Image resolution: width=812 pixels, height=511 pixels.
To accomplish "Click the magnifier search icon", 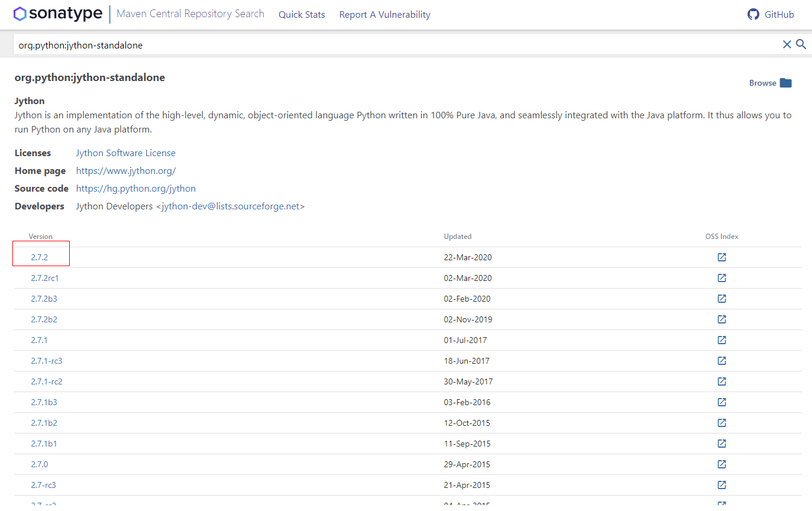I will 801,44.
